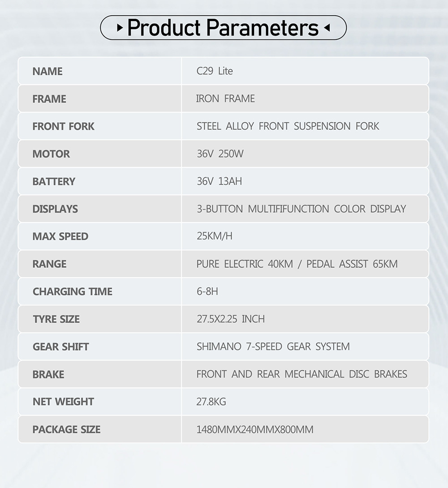Click the left-pointing triangle after Product Parameters
Image resolution: width=448 pixels, height=488 pixels.
(x=327, y=28)
